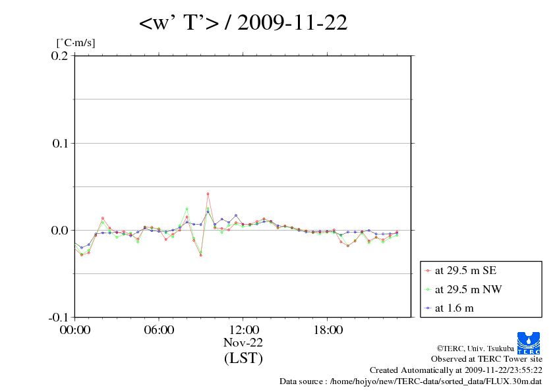The height and width of the screenshot is (392, 555).
Task: Click the Nov-22 date label
Action: 243,343
